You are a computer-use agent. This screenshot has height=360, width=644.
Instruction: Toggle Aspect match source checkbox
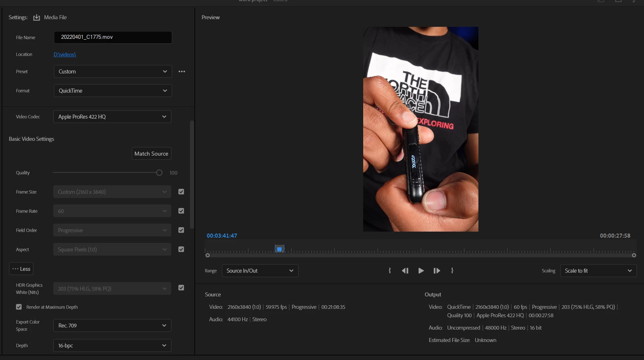point(181,250)
